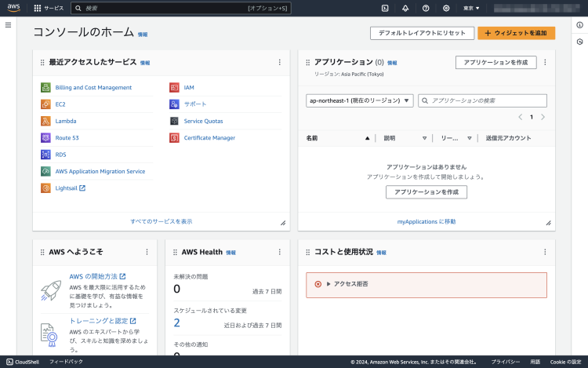This screenshot has width=588, height=368.
Task: Open the notifications bell
Action: tap(405, 8)
